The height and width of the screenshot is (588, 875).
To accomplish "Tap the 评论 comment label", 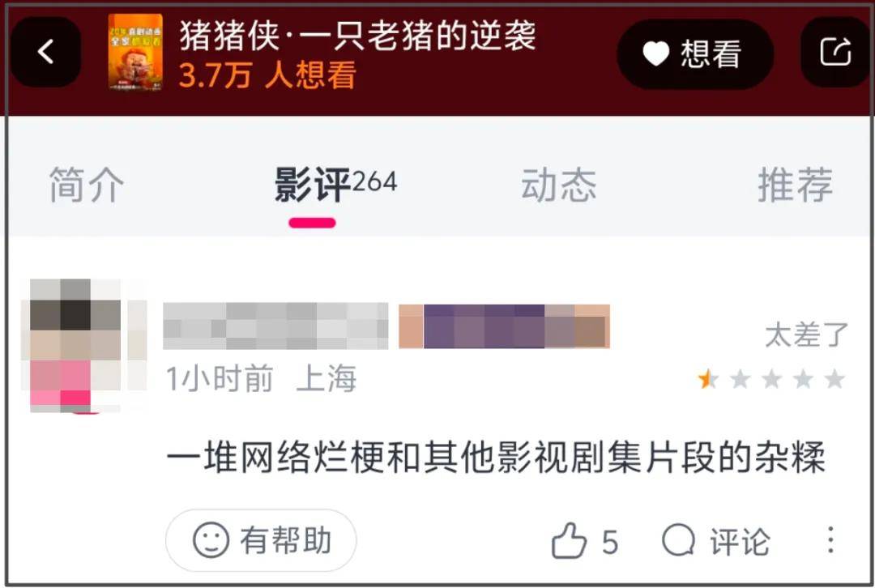I will (x=740, y=541).
